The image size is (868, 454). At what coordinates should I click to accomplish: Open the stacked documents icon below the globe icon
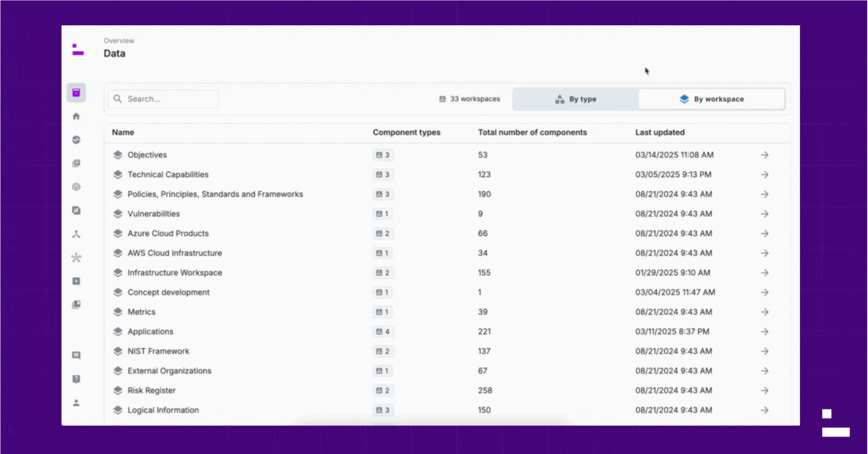point(76,163)
